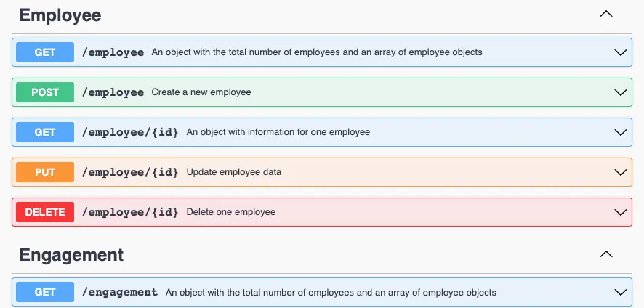This screenshot has height=308, width=644.
Task: Click the /engagement endpoint path
Action: [x=120, y=292]
